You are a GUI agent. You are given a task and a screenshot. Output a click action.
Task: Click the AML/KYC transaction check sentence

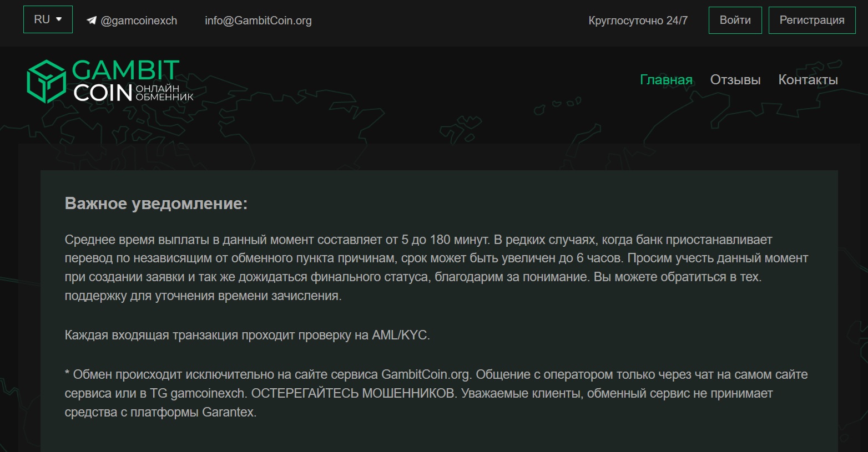[248, 335]
